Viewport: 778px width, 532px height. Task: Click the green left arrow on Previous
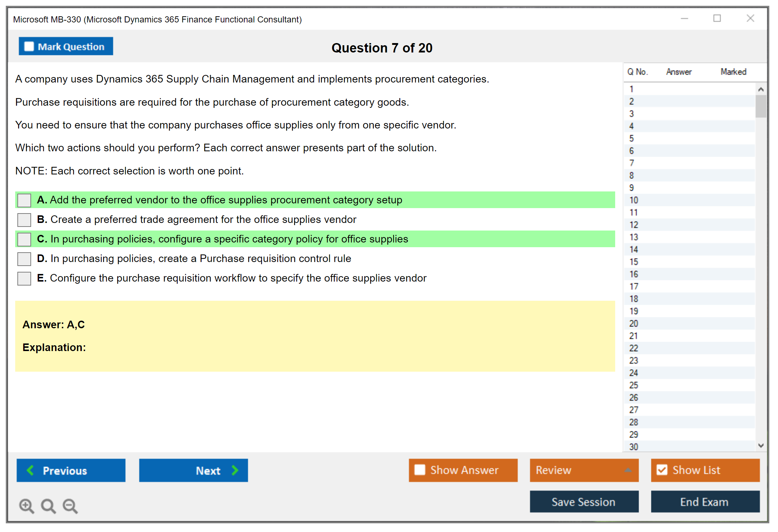30,470
